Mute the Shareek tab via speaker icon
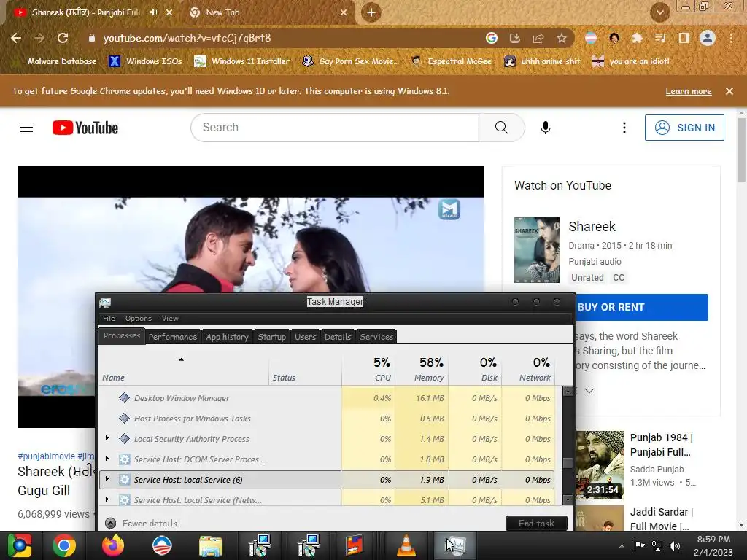The width and height of the screenshot is (747, 560). tap(153, 12)
